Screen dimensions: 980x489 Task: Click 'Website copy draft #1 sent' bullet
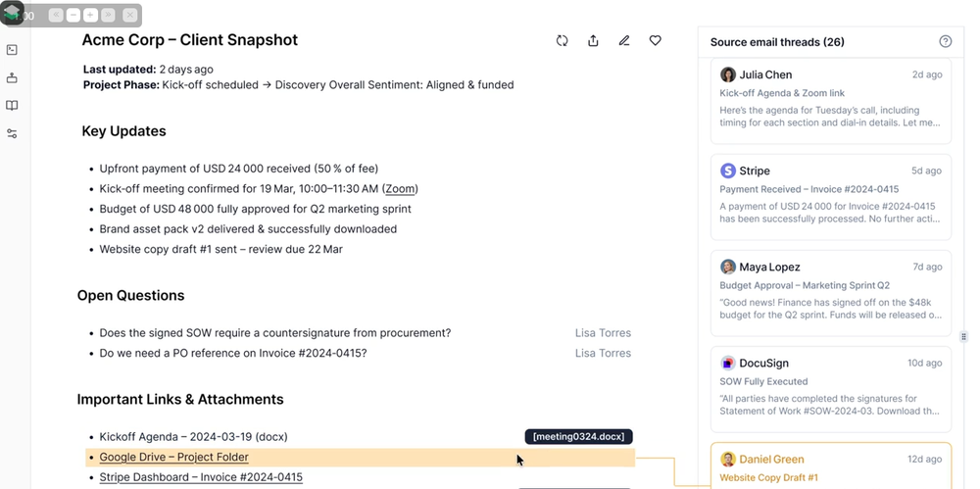(x=220, y=249)
